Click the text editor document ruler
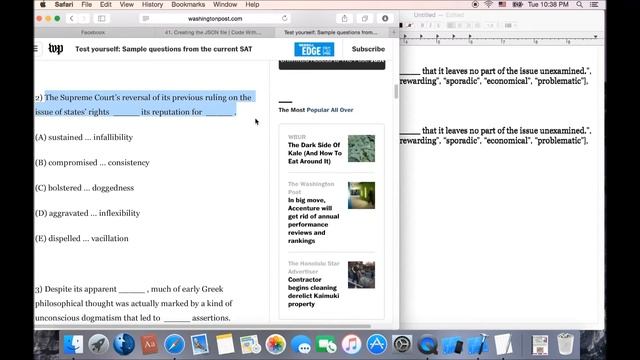The image size is (640, 360). [501, 39]
